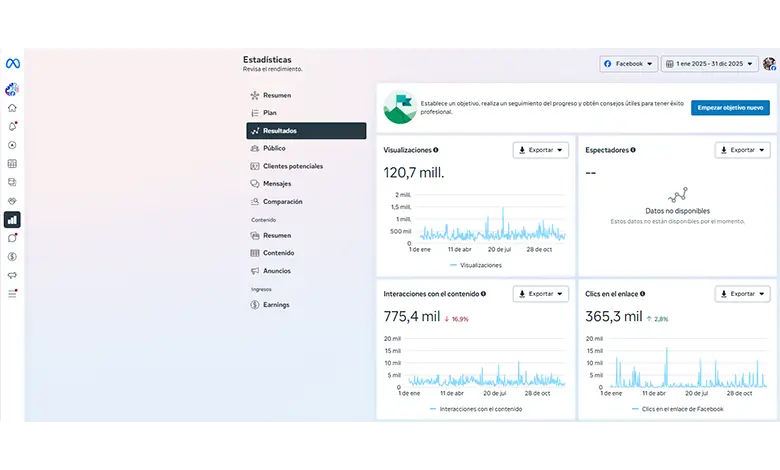Go to Home via the house icon
This screenshot has width=780, height=470.
coord(12,108)
